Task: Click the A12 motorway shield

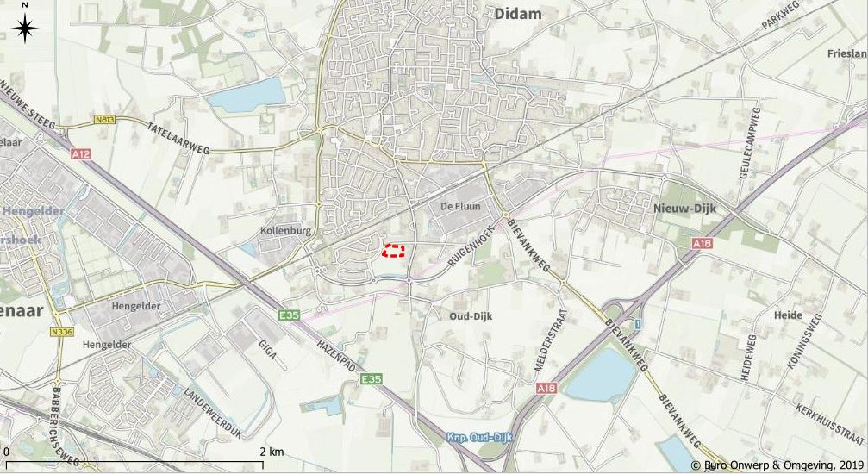Action: [80, 154]
